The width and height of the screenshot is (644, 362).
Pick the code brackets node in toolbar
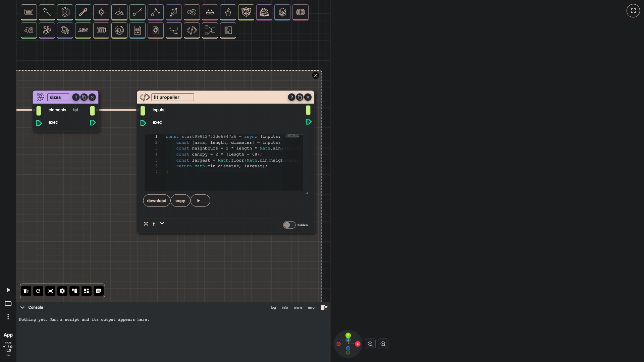point(192,31)
